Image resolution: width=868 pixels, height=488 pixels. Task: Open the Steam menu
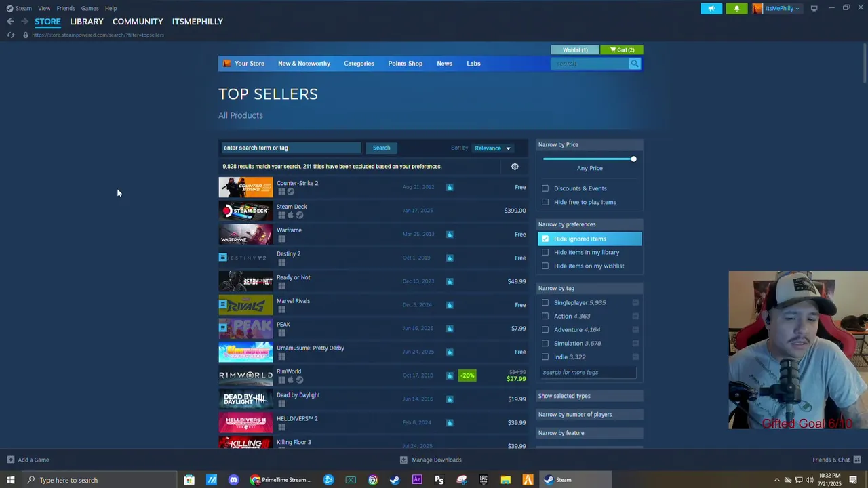pyautogui.click(x=24, y=8)
